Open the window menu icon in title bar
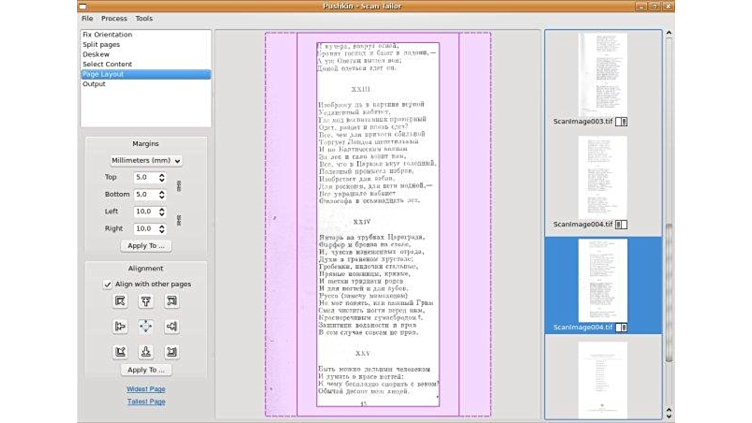The width and height of the screenshot is (752, 423). 83,6
